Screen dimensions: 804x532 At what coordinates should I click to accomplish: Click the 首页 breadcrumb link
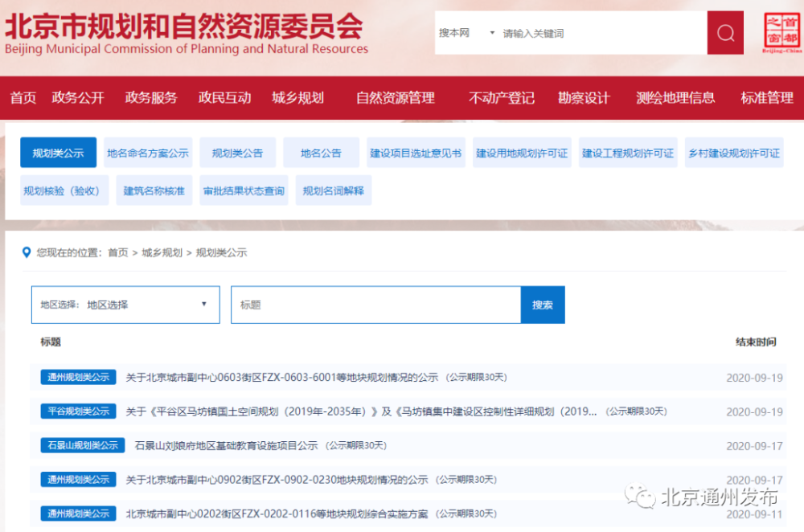pyautogui.click(x=118, y=252)
